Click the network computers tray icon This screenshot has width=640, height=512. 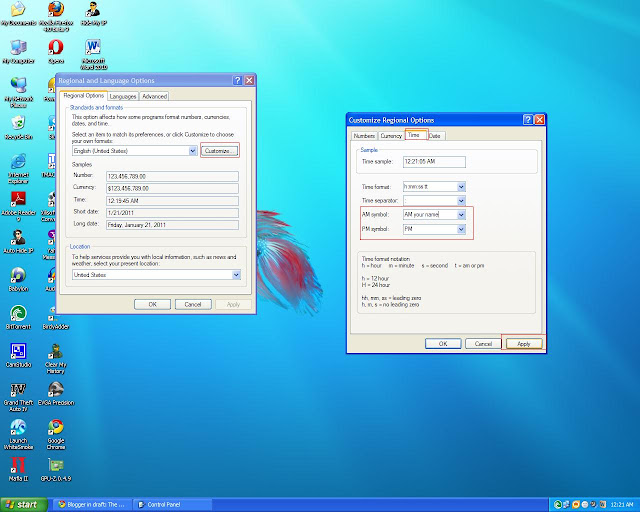click(566, 505)
